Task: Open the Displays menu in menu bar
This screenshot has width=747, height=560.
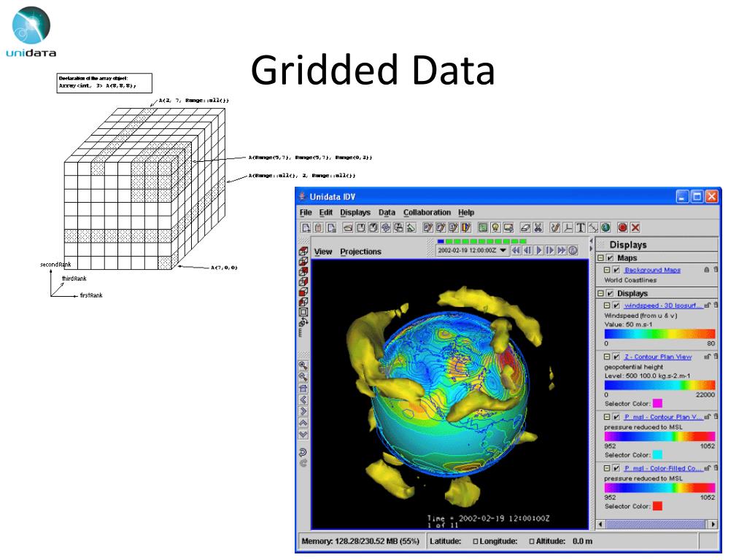Action: (355, 212)
